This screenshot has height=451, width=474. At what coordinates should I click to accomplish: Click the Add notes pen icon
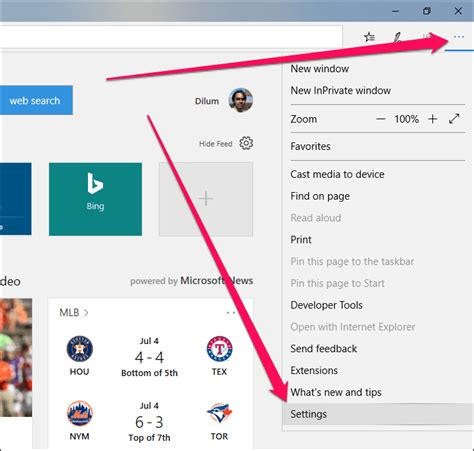tap(397, 37)
